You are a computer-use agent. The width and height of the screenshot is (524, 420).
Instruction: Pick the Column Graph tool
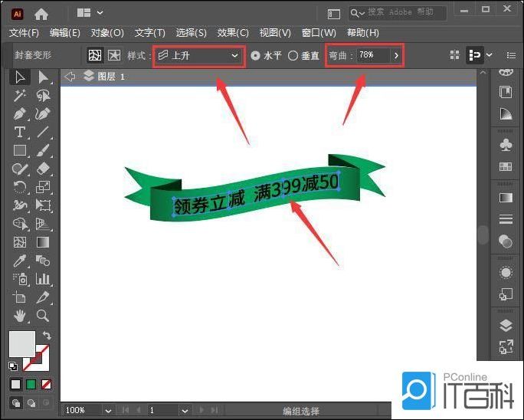click(43, 278)
